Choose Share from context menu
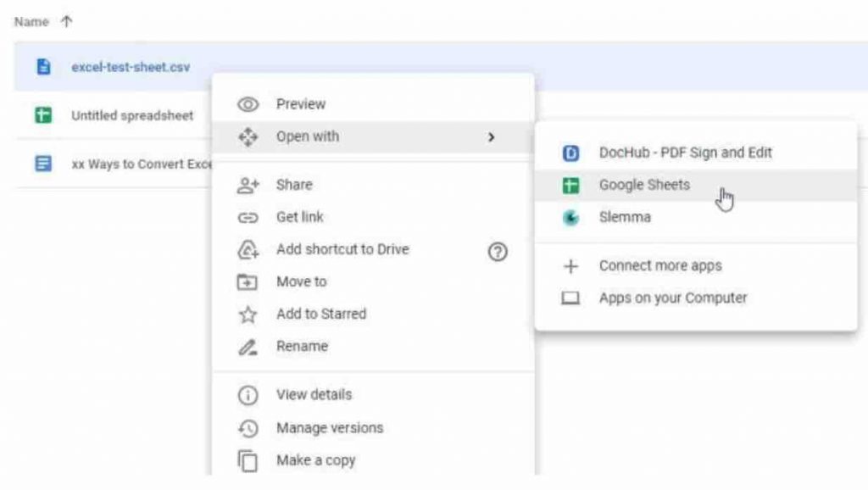The image size is (868, 490). 294,185
